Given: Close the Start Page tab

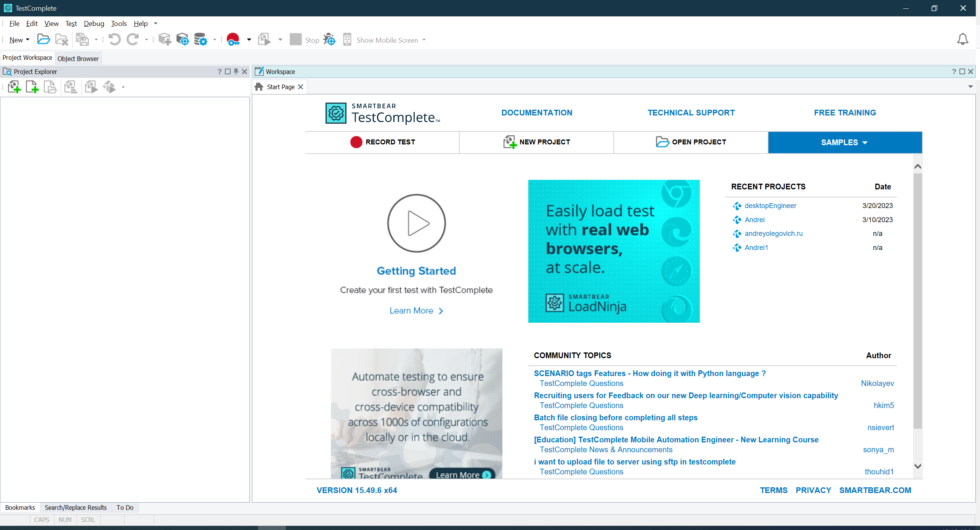Looking at the screenshot, I should (301, 87).
